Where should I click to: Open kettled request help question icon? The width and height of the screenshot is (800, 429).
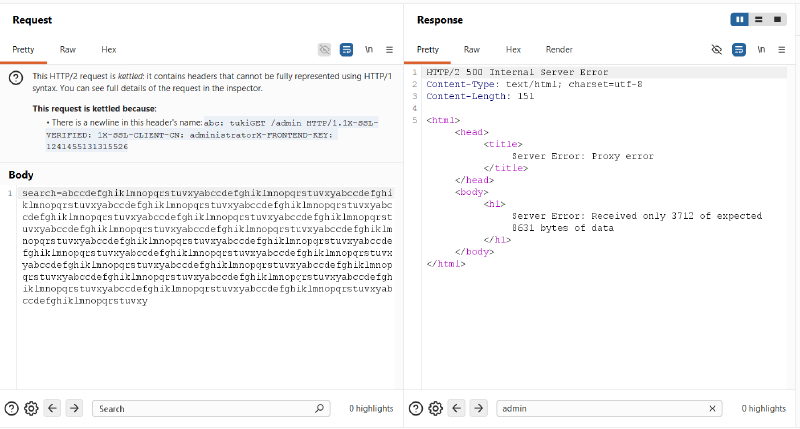[x=16, y=78]
